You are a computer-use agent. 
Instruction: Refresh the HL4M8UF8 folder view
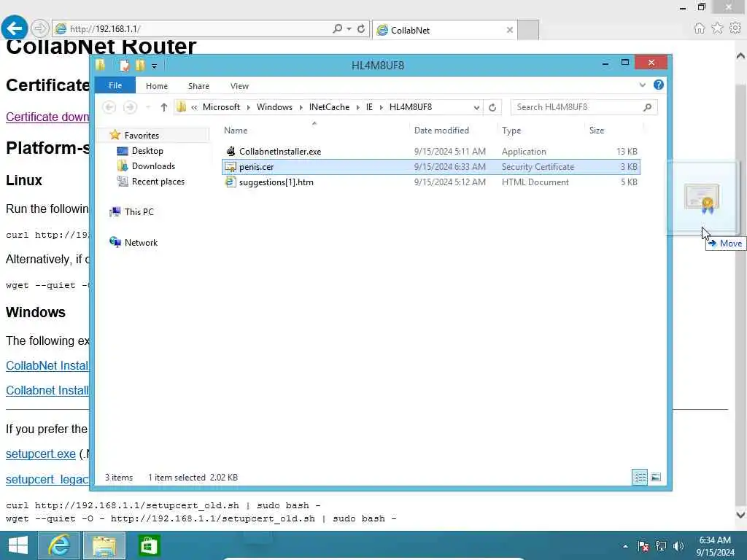(492, 108)
